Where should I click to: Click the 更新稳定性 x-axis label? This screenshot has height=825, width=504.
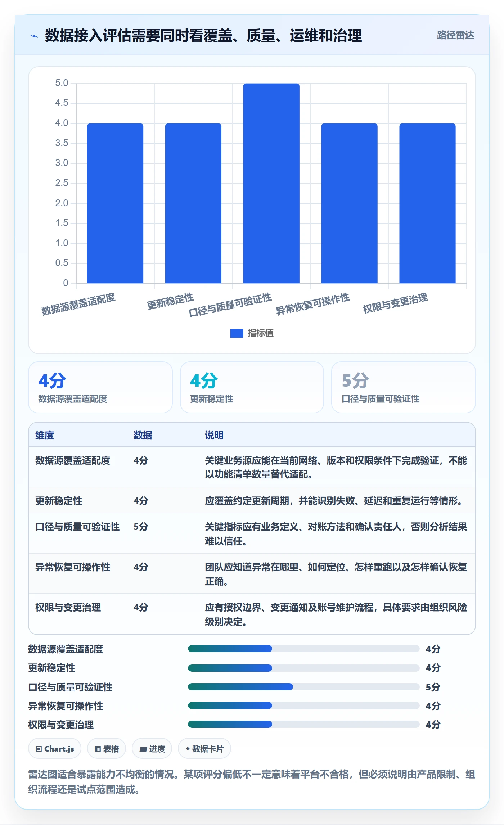(170, 302)
